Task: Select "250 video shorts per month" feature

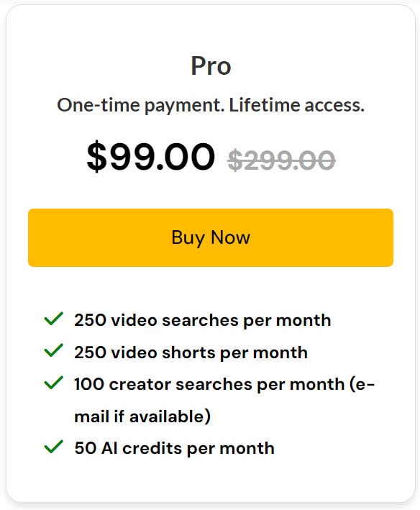Action: pos(191,352)
